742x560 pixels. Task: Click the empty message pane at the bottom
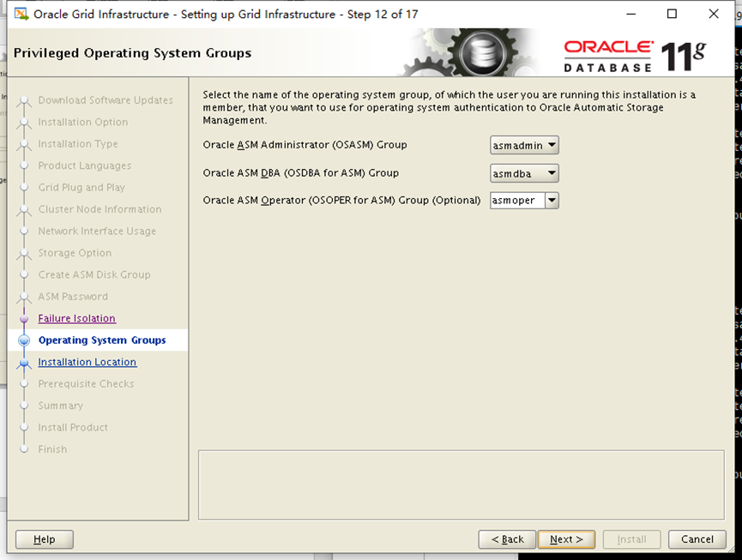coord(461,485)
